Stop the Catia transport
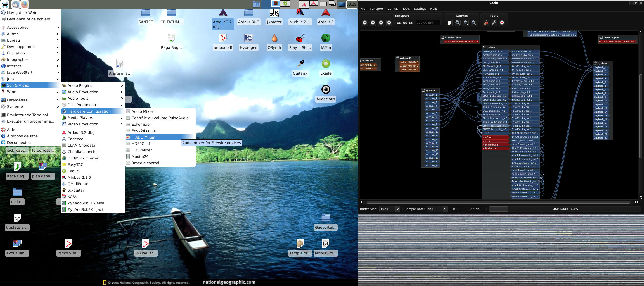 click(x=373, y=23)
